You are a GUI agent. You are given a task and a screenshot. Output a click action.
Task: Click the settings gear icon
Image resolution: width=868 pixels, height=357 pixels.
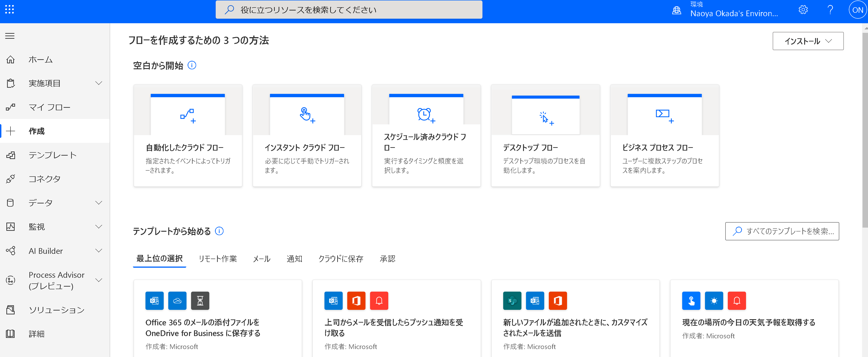click(803, 10)
